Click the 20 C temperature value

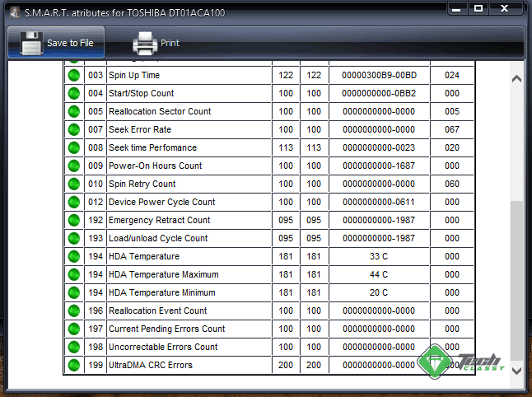379,292
